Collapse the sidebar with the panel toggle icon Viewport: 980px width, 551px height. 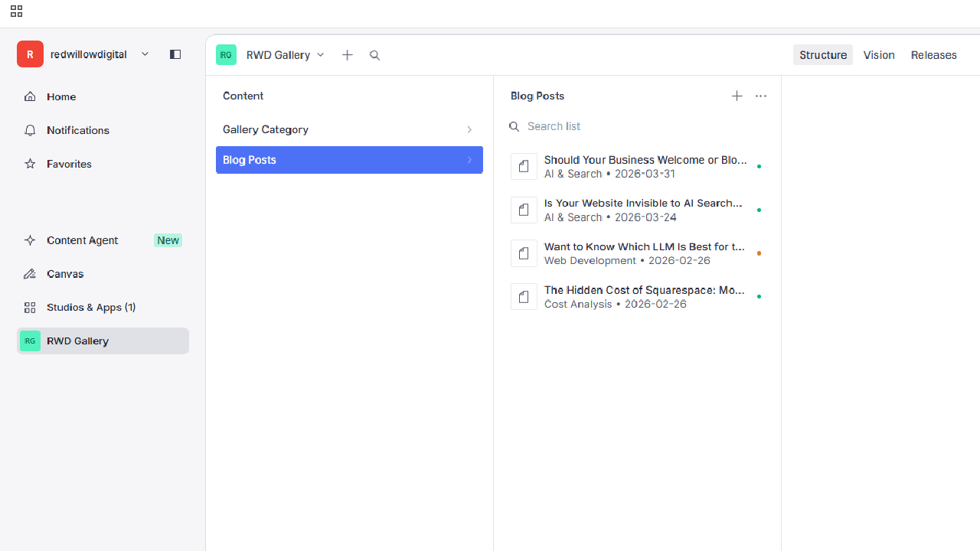tap(175, 54)
